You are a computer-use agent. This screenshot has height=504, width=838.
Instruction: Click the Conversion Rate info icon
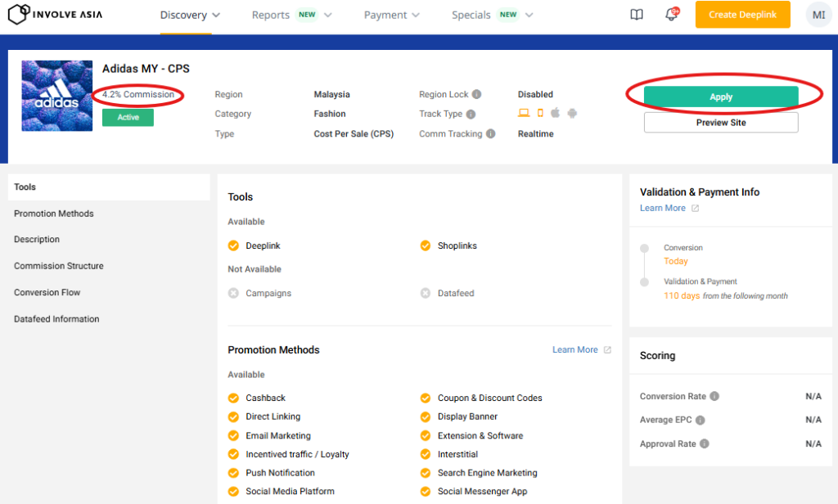click(714, 396)
